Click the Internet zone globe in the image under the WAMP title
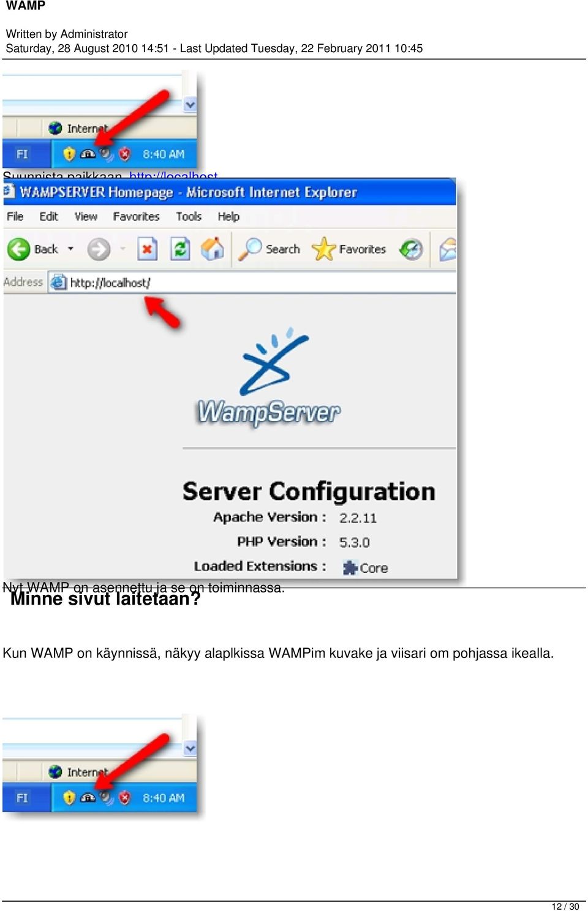Viewport: 588px width, 911px height. 56,128
